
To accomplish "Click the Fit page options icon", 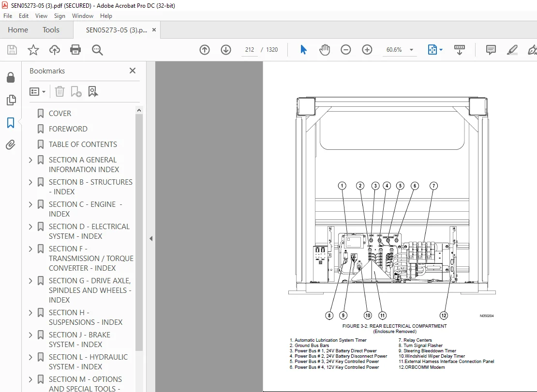I will click(432, 50).
